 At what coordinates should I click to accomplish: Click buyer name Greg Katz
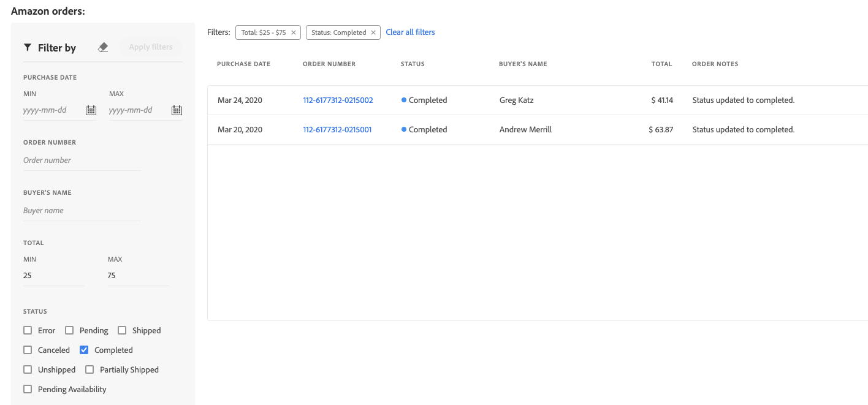coord(516,100)
